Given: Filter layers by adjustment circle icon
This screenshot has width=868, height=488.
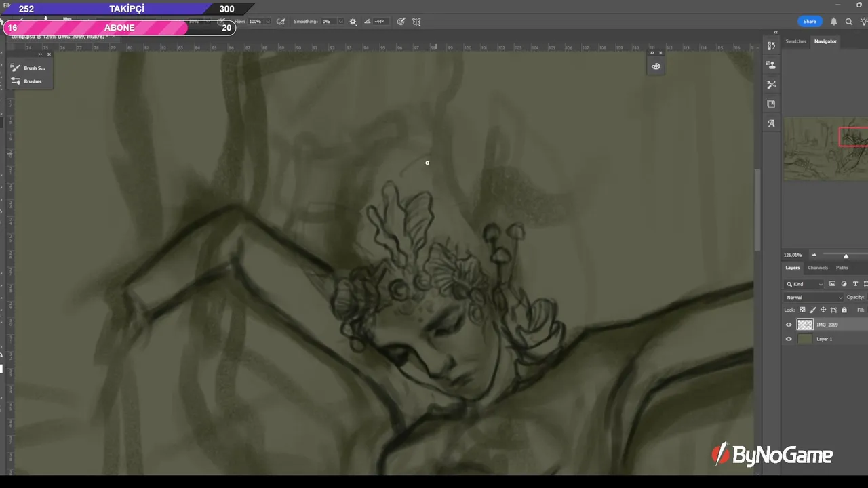Looking at the screenshot, I should pyautogui.click(x=844, y=284).
